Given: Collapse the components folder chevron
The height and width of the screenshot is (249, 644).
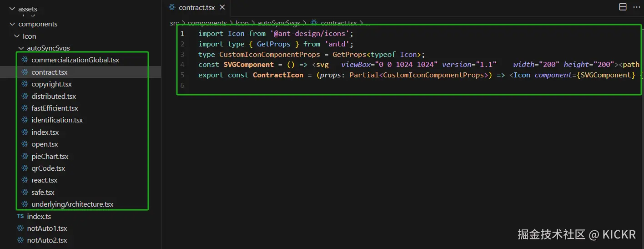Looking at the screenshot, I should (x=12, y=24).
